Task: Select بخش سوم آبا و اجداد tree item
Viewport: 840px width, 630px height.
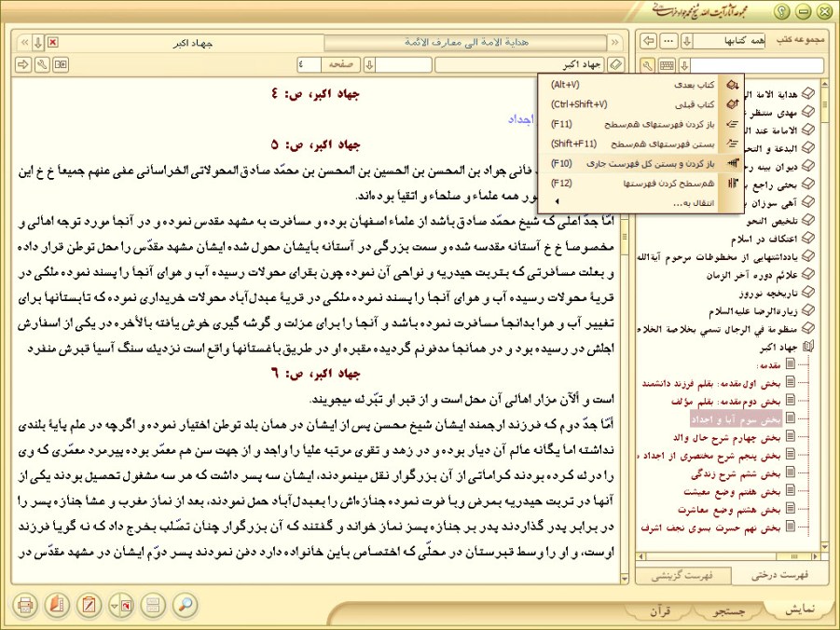Action: coord(737,419)
